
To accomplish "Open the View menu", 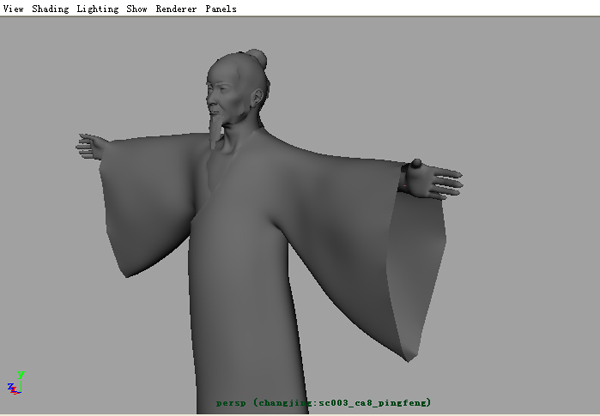I will pos(13,8).
